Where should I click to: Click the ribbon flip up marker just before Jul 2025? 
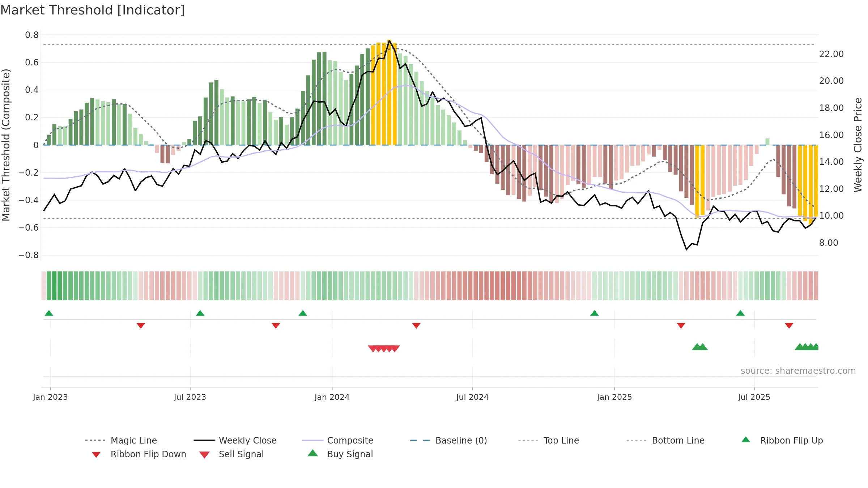pyautogui.click(x=740, y=313)
